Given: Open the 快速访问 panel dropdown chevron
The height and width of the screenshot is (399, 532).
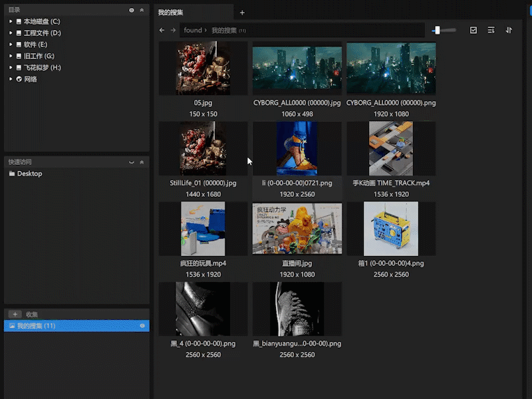Looking at the screenshot, I should 132,162.
